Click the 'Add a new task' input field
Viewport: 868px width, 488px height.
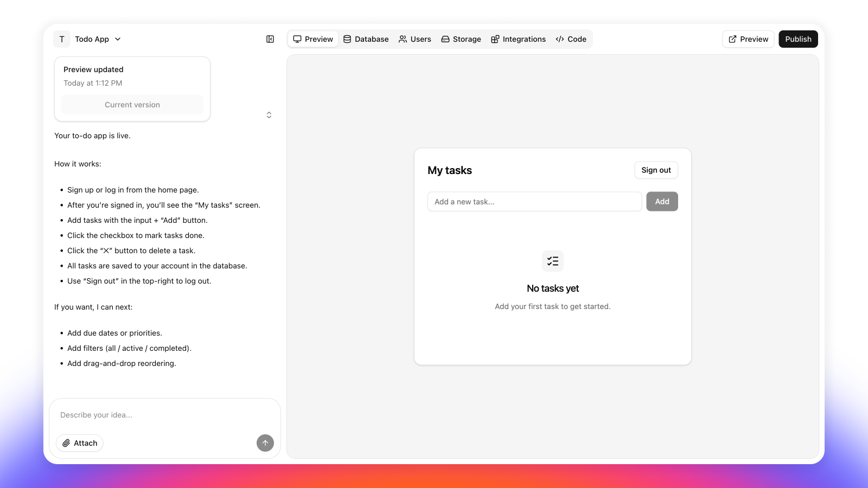tap(534, 201)
